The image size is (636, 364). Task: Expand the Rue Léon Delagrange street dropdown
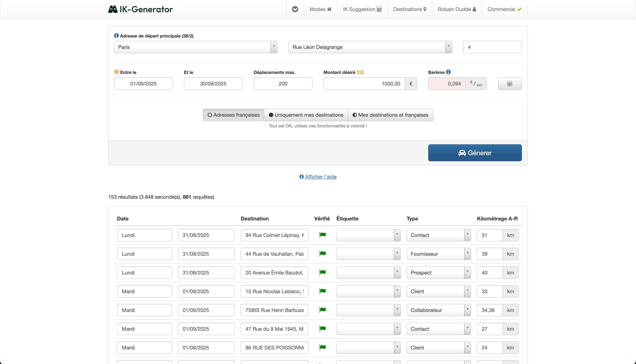(x=370, y=47)
